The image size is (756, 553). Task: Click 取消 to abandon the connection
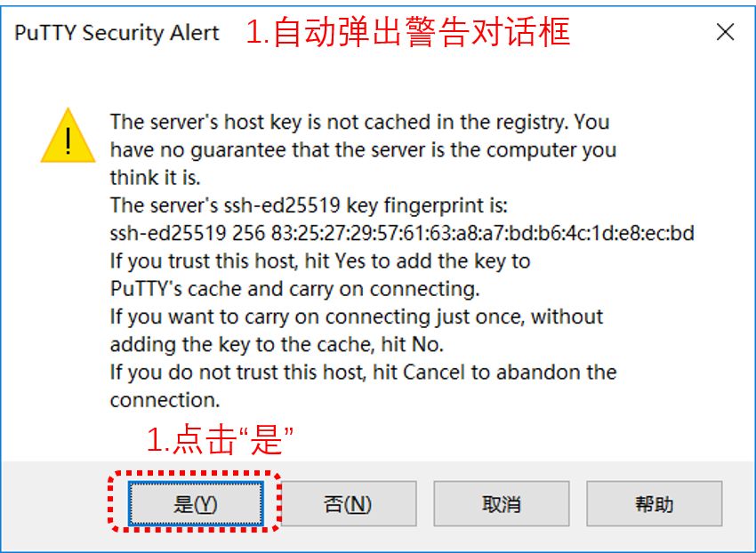502,504
